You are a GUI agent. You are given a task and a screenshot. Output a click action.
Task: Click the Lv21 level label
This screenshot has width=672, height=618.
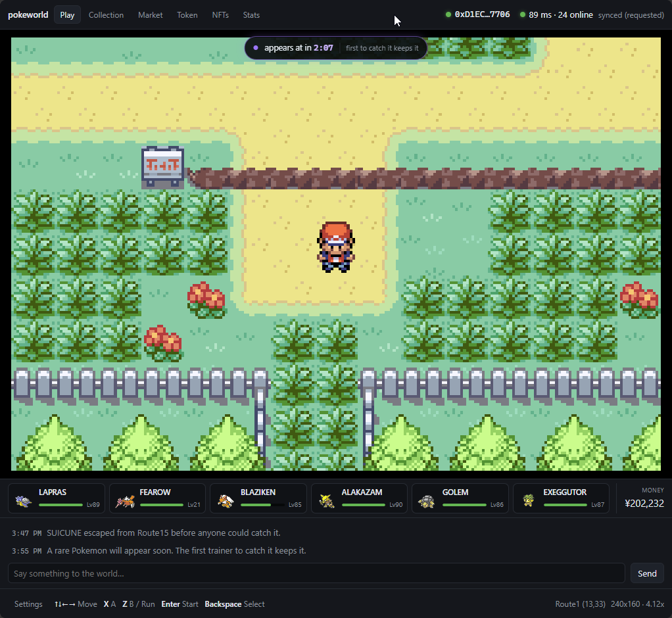[194, 505]
